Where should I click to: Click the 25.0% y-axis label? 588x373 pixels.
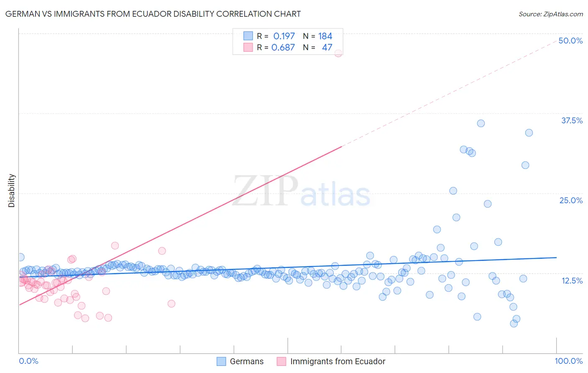(x=571, y=200)
